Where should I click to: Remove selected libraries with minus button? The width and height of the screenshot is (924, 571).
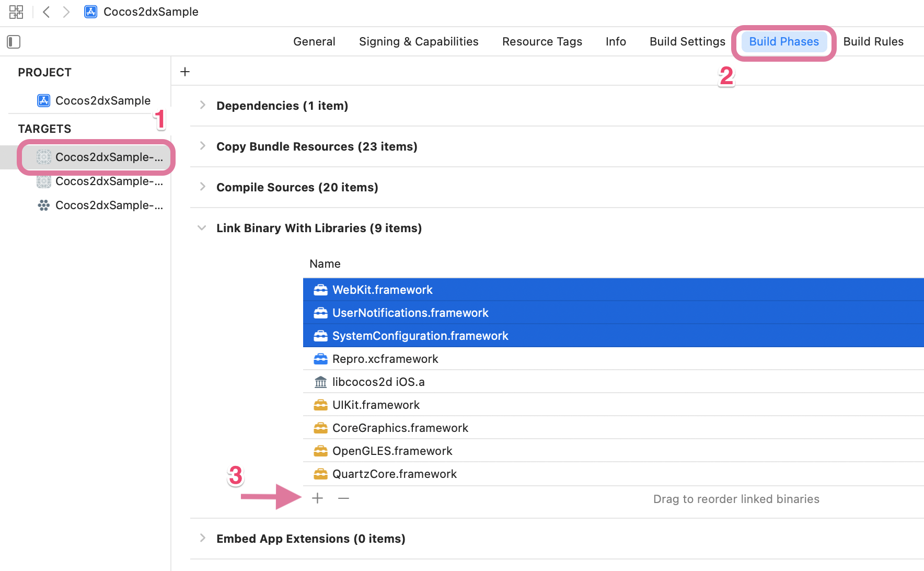click(x=343, y=498)
